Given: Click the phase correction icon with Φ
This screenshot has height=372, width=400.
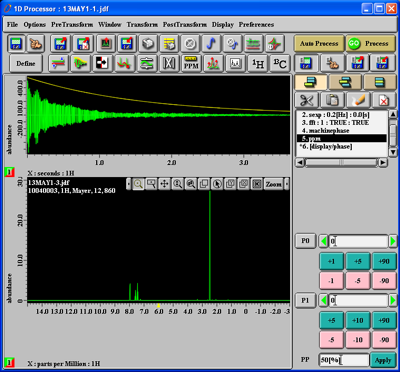Looking at the screenshot, I should (232, 44).
